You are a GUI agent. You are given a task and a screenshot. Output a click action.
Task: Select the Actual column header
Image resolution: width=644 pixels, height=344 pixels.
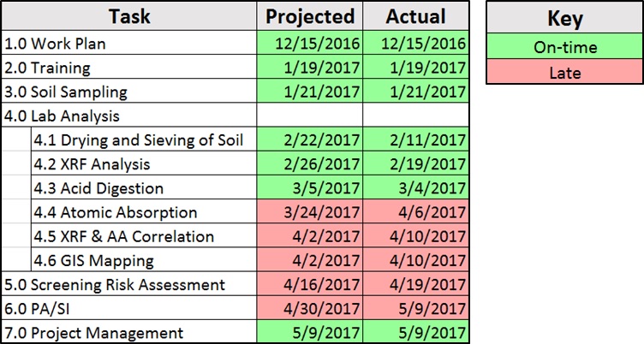(x=415, y=16)
